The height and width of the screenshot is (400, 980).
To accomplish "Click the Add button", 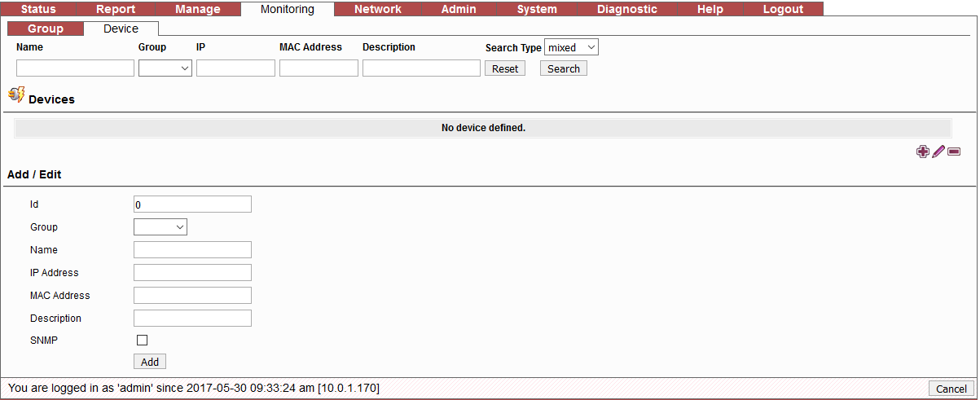I will click(x=150, y=362).
